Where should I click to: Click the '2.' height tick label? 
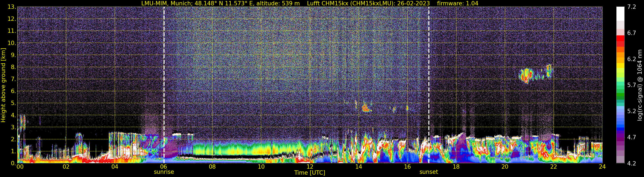13,139
